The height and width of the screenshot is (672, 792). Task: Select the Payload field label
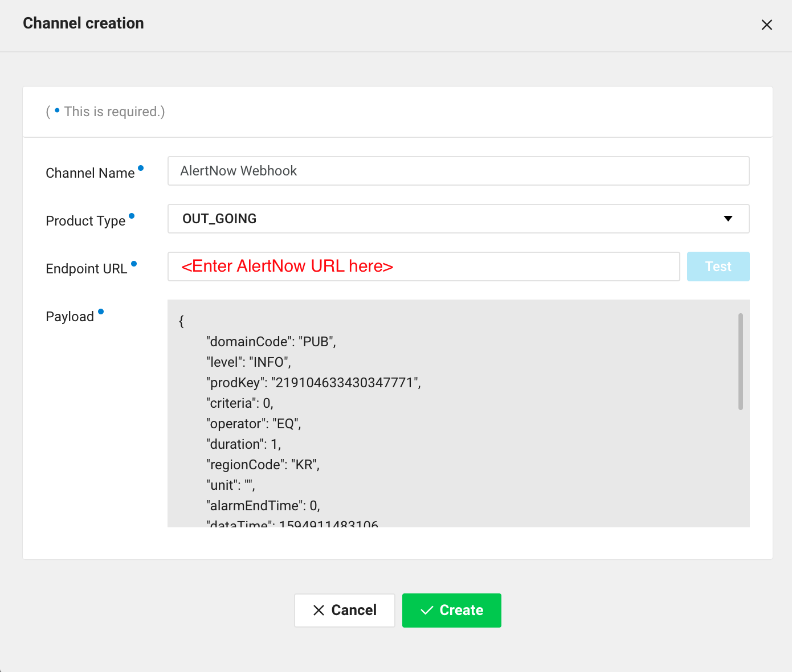click(70, 317)
